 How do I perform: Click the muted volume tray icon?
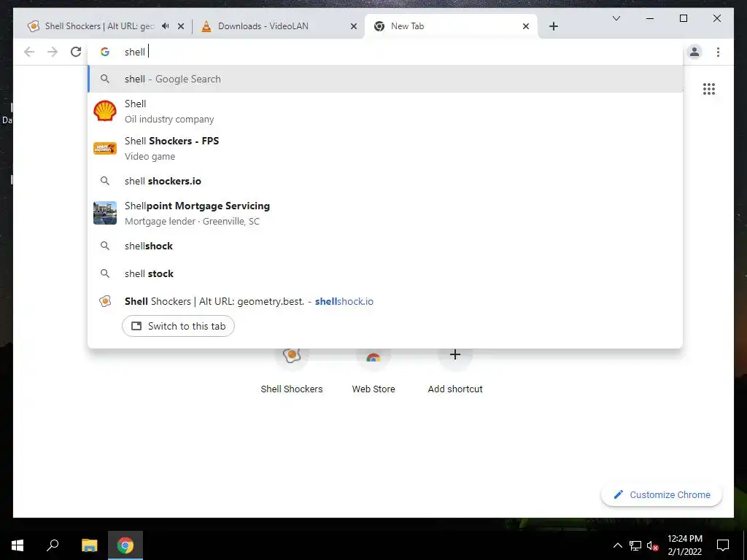(653, 545)
